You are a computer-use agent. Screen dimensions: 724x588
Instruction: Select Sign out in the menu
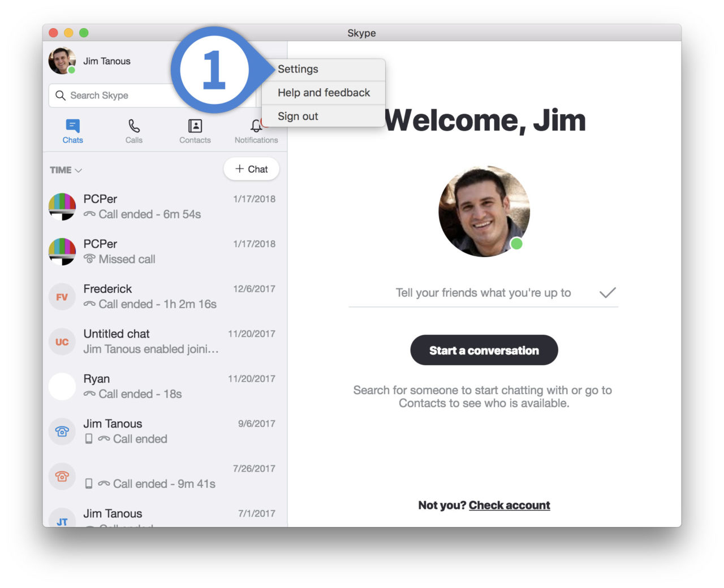[x=323, y=116]
